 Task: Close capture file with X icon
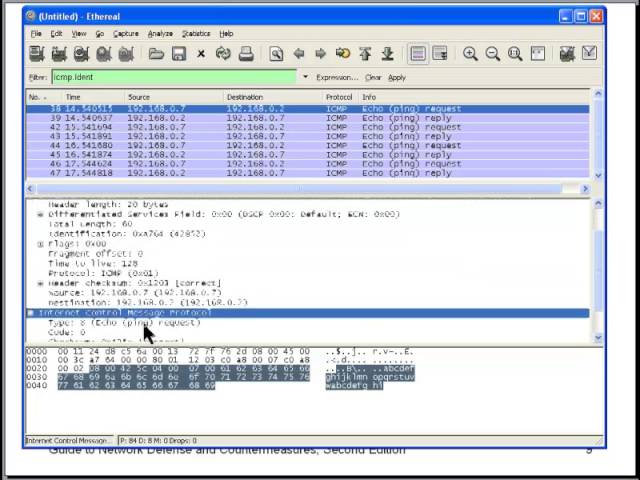201,54
